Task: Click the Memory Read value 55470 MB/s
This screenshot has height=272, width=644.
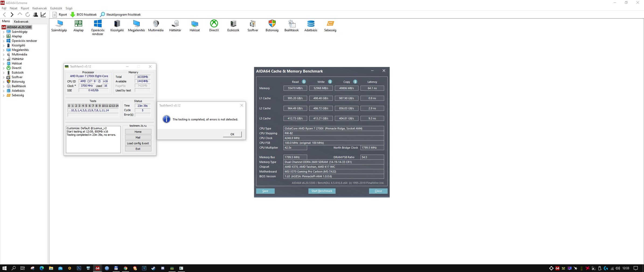Action: (x=295, y=88)
